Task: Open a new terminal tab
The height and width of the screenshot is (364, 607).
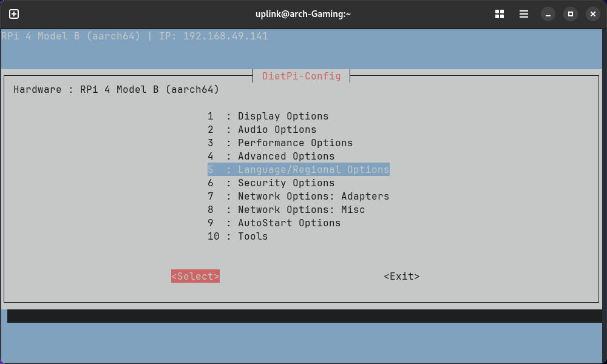Action: pos(14,14)
